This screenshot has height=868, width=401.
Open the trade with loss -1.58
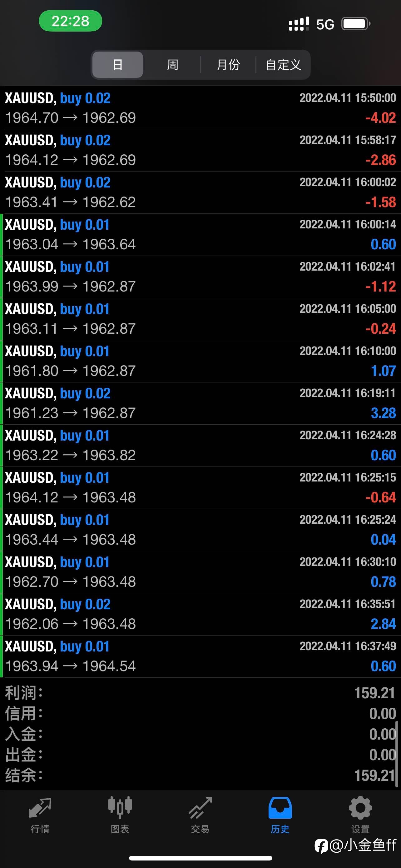click(200, 192)
